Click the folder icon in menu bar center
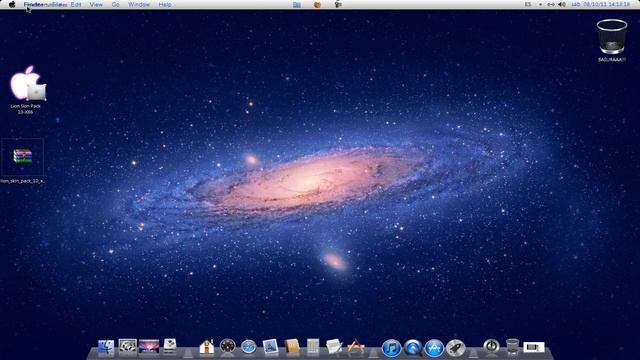This screenshot has width=640, height=360. click(297, 4)
